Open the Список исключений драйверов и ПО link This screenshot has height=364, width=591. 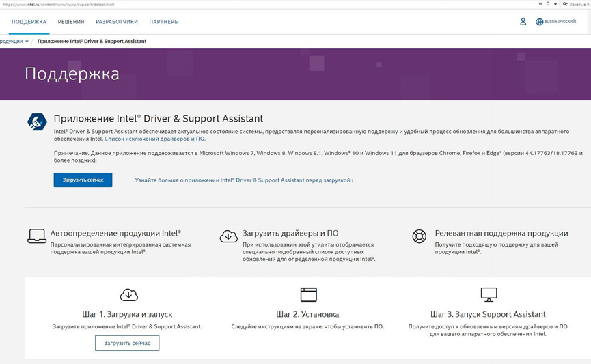[154, 139]
